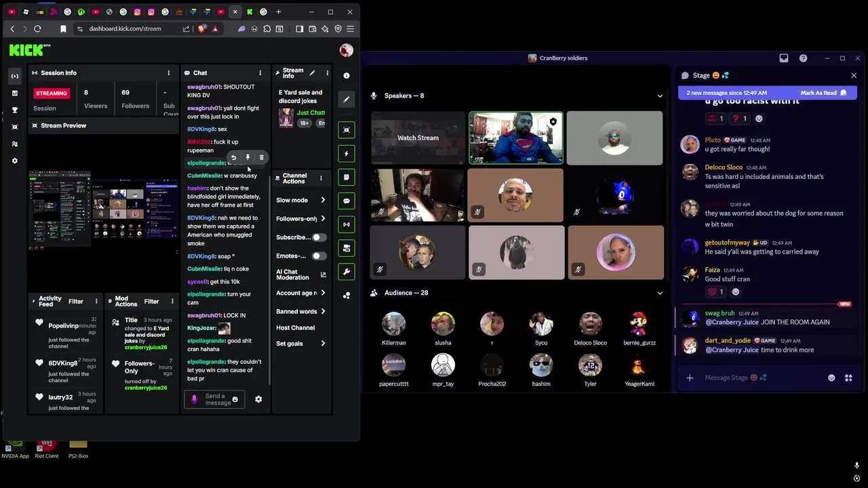Open Discord help question mark icon

coord(804,58)
